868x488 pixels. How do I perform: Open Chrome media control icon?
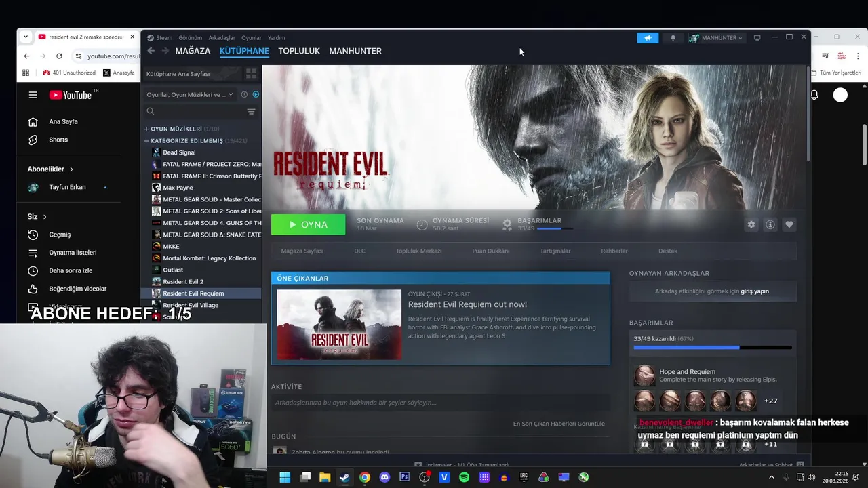pyautogui.click(x=825, y=56)
